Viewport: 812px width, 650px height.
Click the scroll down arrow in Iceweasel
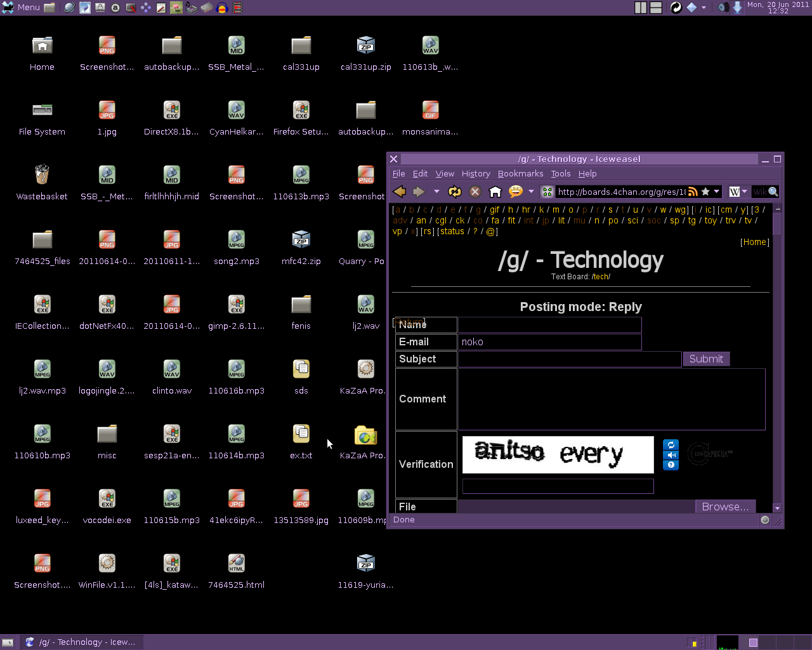tap(777, 508)
